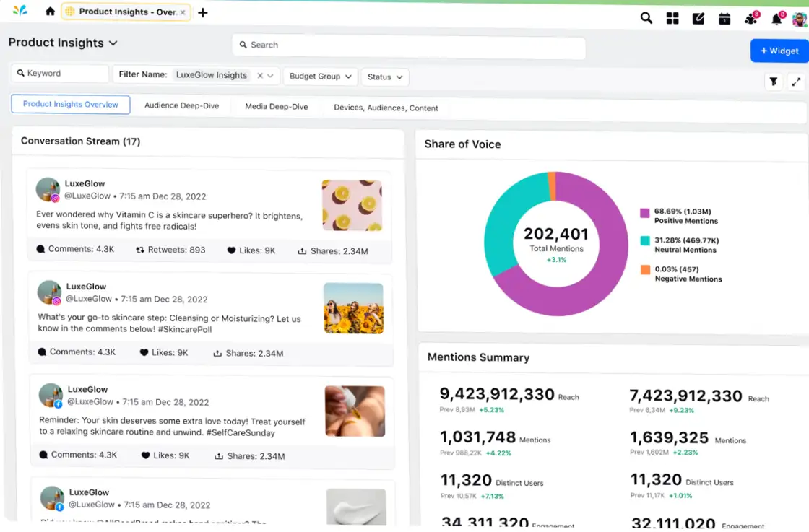Click the top bar search magnifier icon

point(646,19)
